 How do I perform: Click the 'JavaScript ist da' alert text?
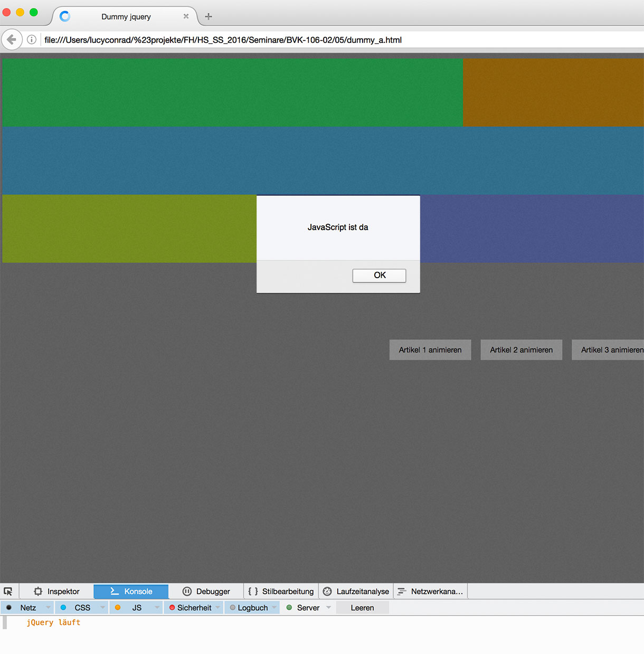coord(338,227)
